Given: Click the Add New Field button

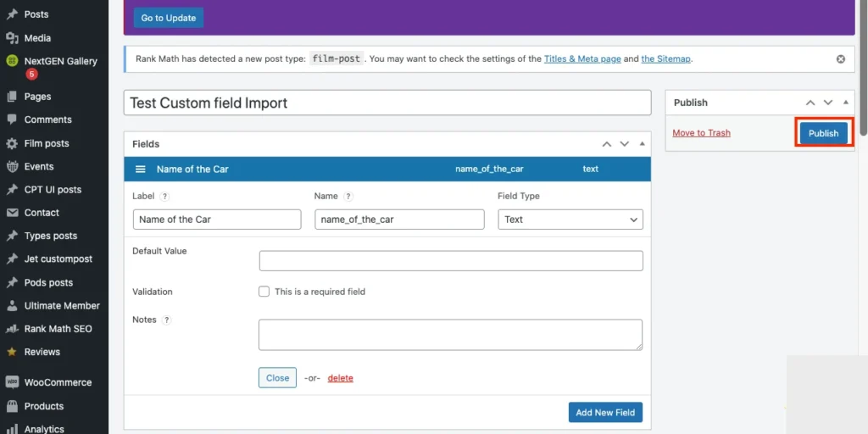Looking at the screenshot, I should pos(605,413).
